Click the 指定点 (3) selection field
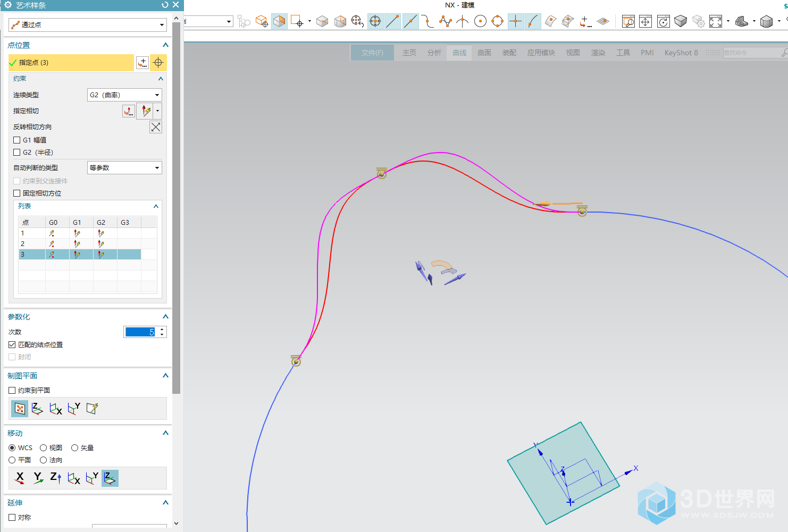 point(71,63)
